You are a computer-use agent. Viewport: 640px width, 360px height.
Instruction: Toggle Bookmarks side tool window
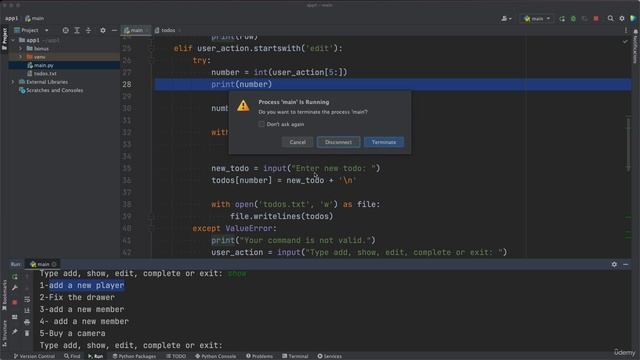(4, 295)
